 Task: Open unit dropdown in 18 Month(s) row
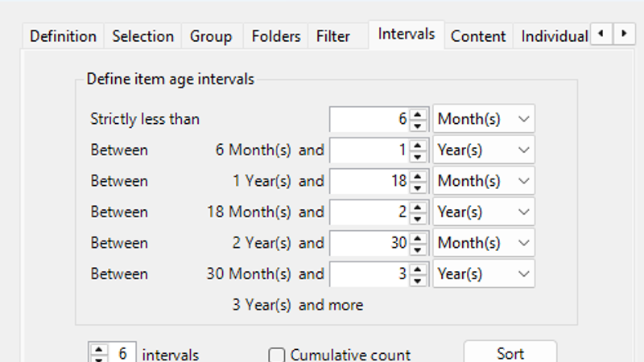(x=484, y=212)
